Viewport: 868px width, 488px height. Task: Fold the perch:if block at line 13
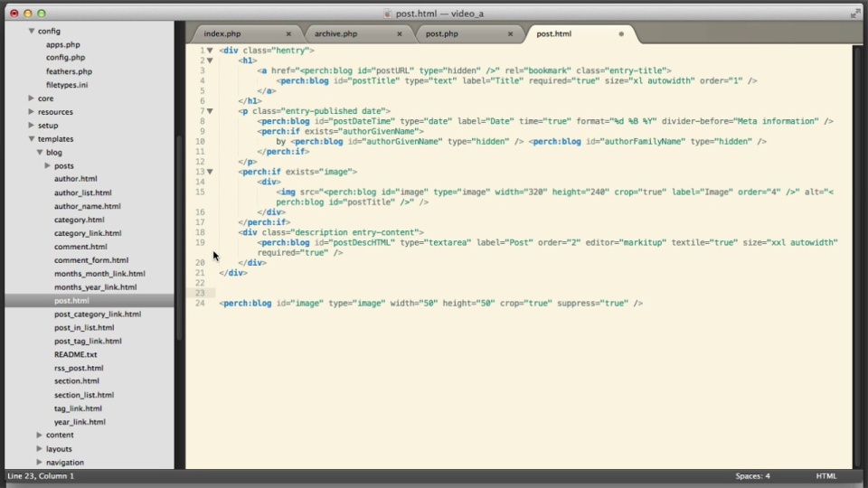210,172
